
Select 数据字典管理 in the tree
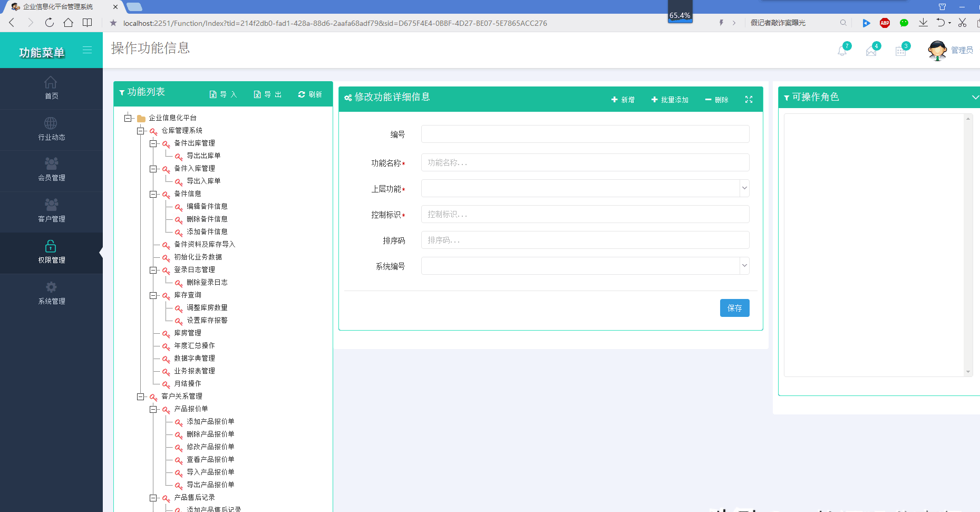tap(195, 358)
